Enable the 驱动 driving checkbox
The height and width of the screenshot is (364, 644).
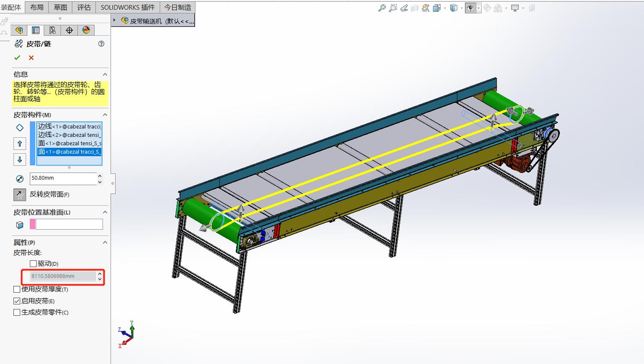click(33, 264)
